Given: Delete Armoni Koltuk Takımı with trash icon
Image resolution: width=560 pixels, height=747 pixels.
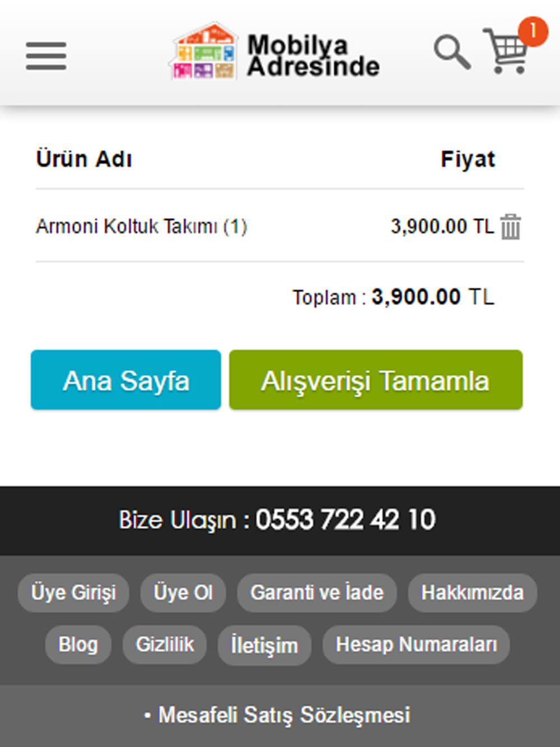Looking at the screenshot, I should pyautogui.click(x=510, y=227).
